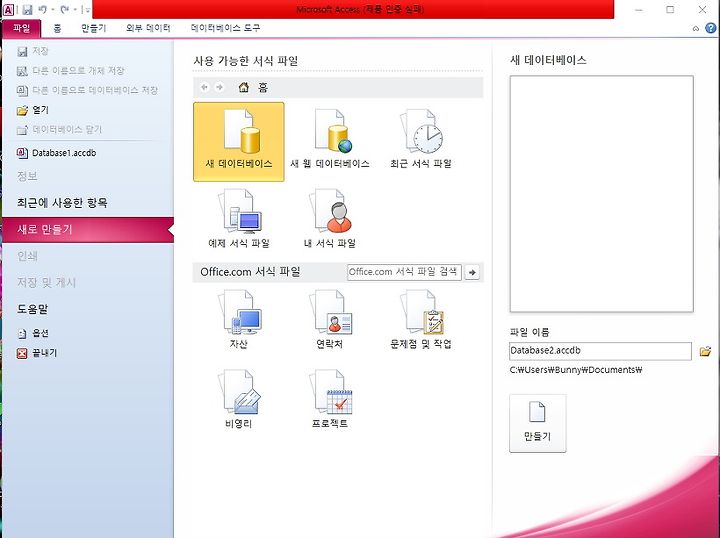Open recent file Database1.accdb
Viewport: 720px width, 538px height.
coord(56,153)
